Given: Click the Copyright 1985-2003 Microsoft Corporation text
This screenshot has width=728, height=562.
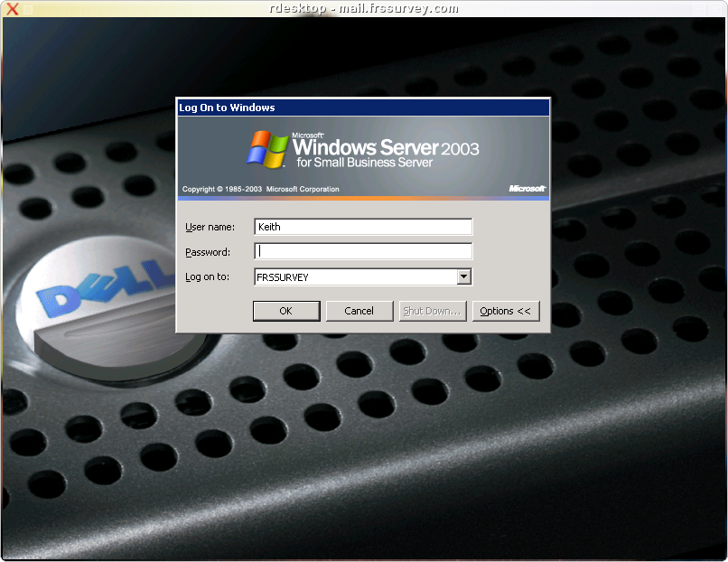Looking at the screenshot, I should pyautogui.click(x=260, y=189).
